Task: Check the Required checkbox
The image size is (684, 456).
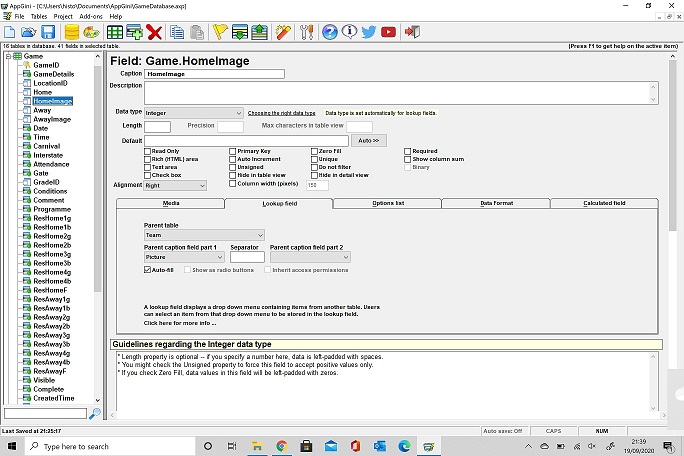Action: click(407, 151)
